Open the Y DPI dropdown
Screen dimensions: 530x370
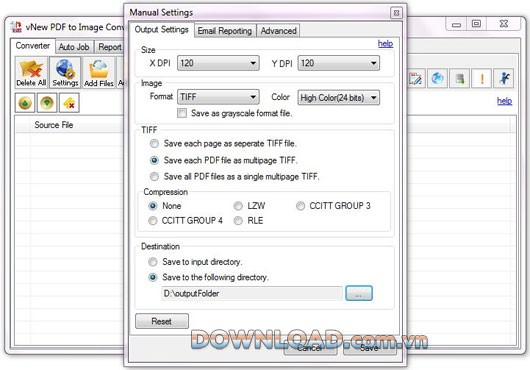tap(338, 63)
